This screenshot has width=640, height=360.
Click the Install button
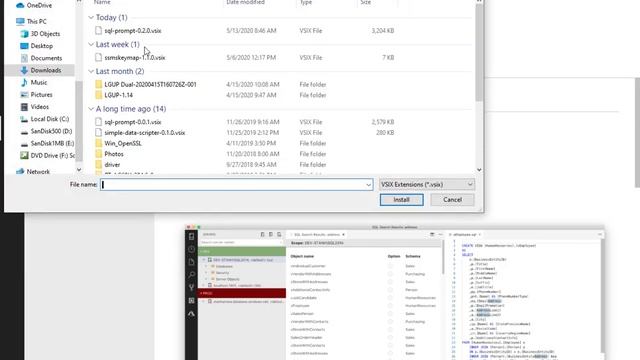coord(402,200)
